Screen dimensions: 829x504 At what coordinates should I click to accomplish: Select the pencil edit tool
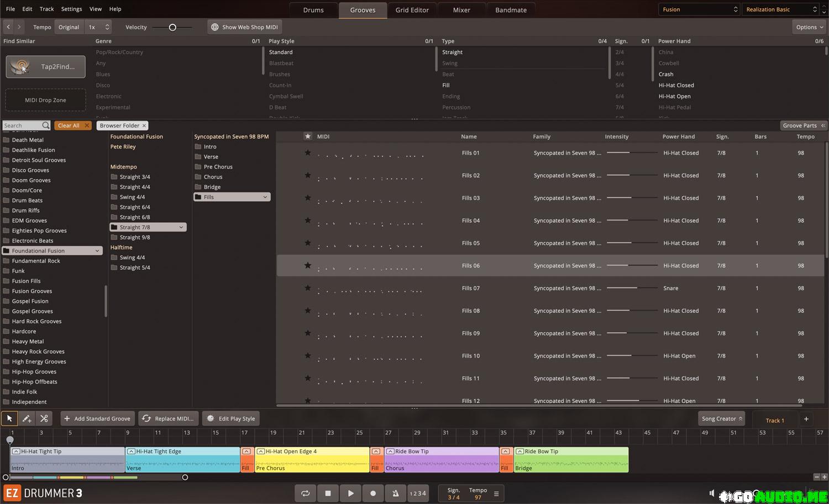pyautogui.click(x=27, y=418)
